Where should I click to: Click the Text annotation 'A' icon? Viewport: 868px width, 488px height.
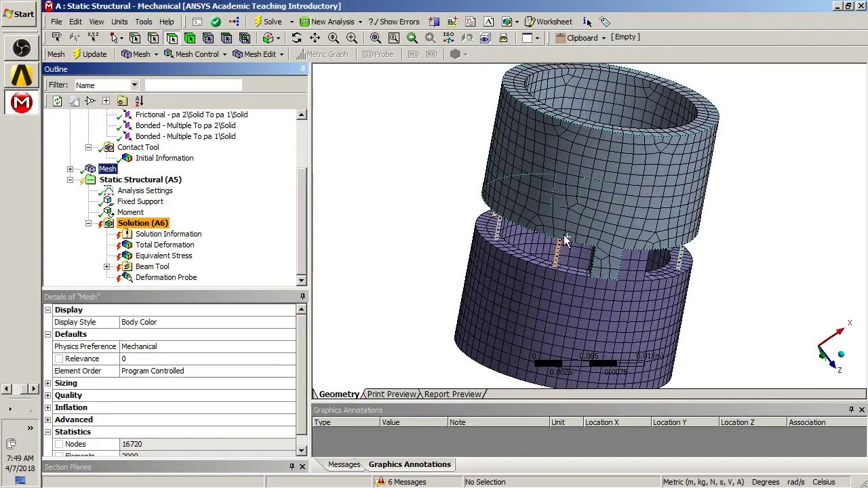[x=488, y=22]
